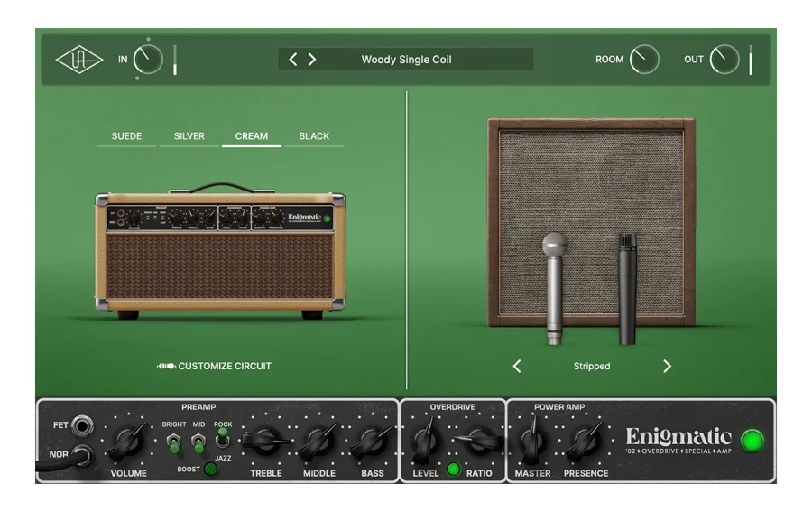
Task: Click the input level meter bar
Action: point(175,61)
